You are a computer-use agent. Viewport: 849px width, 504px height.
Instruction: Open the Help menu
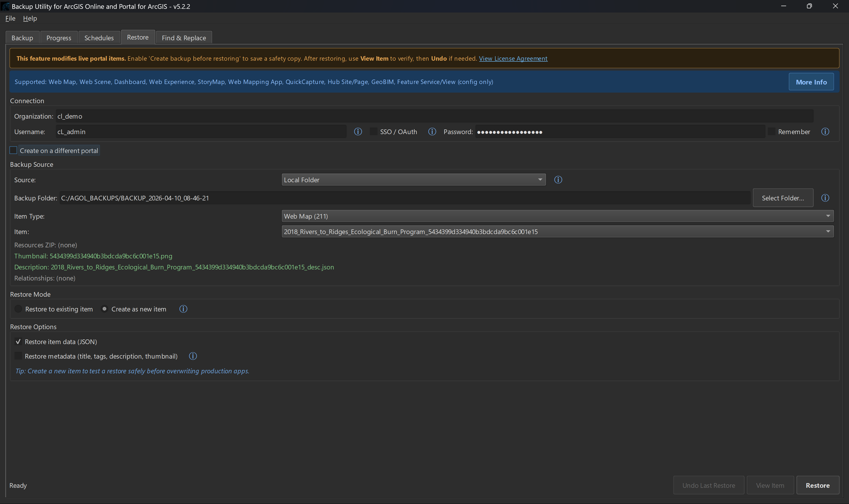(30, 18)
